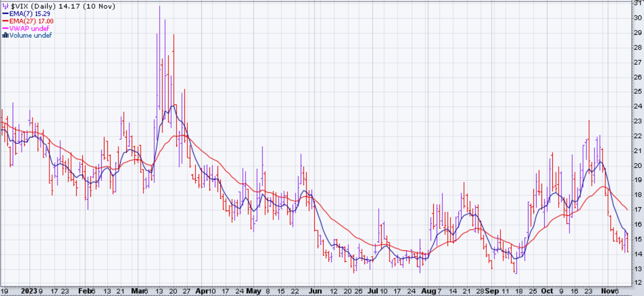Click the EMA(7) 15.29 legend label
This screenshot has height=296, width=644.
pos(30,14)
